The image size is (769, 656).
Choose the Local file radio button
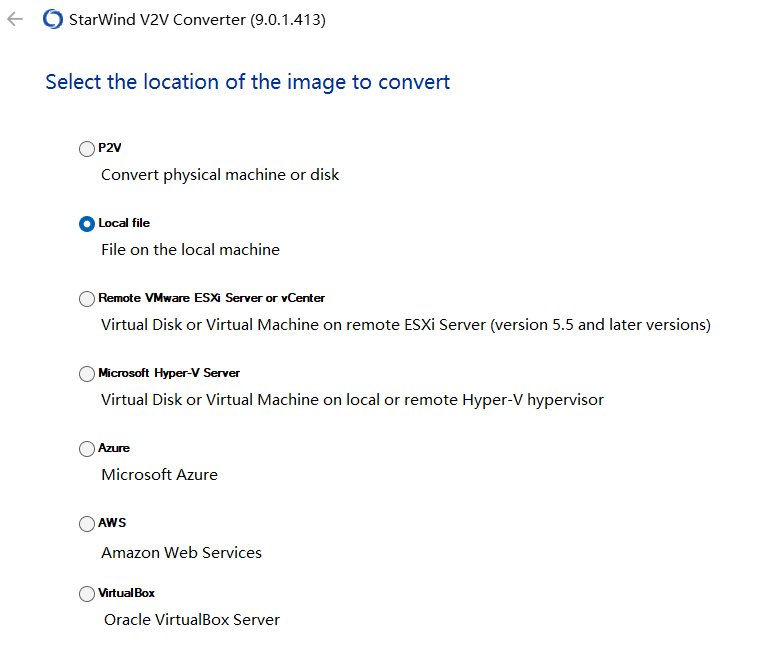[87, 224]
